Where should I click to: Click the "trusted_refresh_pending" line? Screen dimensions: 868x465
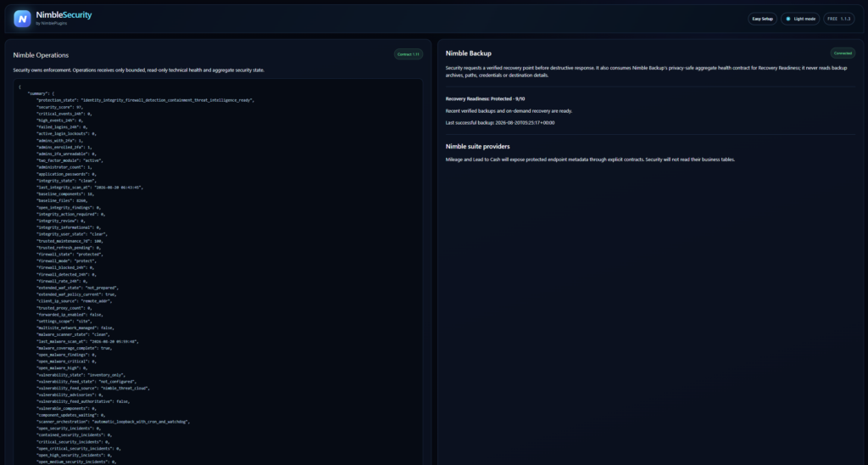(x=69, y=248)
